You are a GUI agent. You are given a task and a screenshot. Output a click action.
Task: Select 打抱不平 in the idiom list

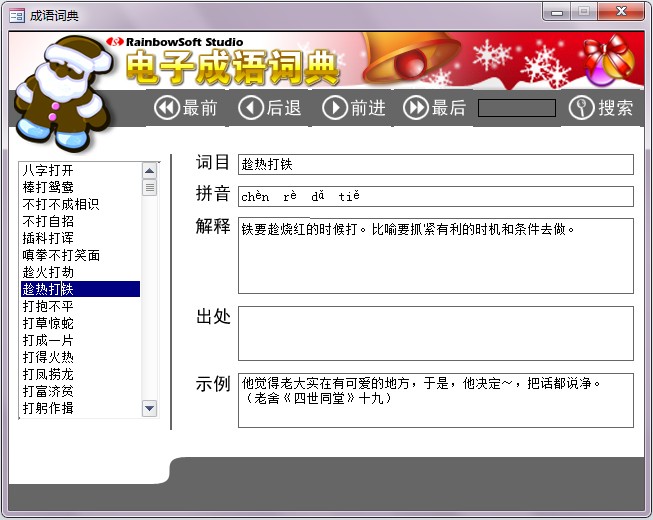click(x=80, y=306)
